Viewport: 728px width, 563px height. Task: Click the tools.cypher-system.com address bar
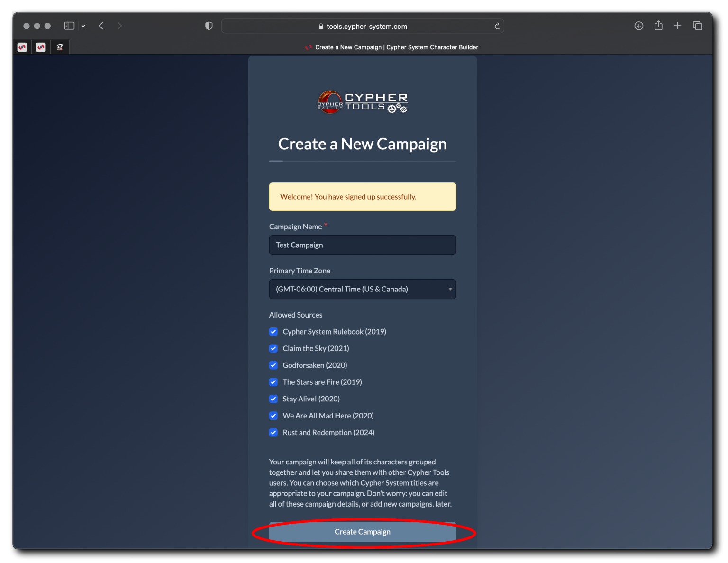[x=362, y=27]
